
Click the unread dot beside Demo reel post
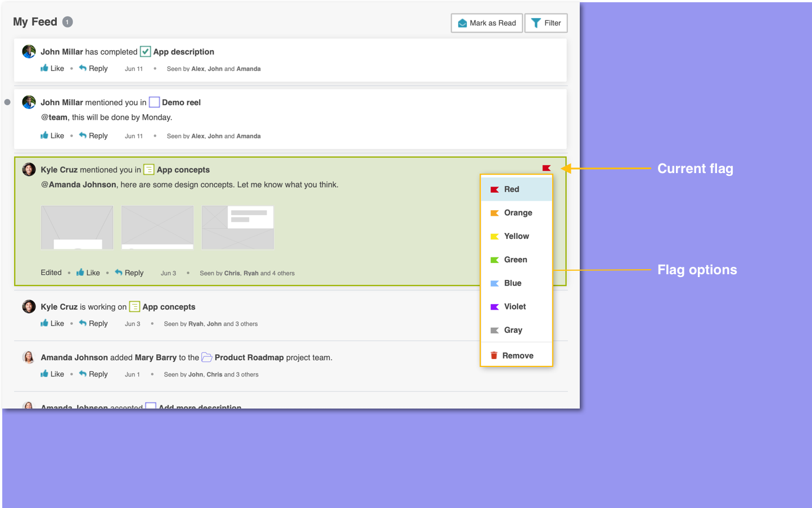7,102
